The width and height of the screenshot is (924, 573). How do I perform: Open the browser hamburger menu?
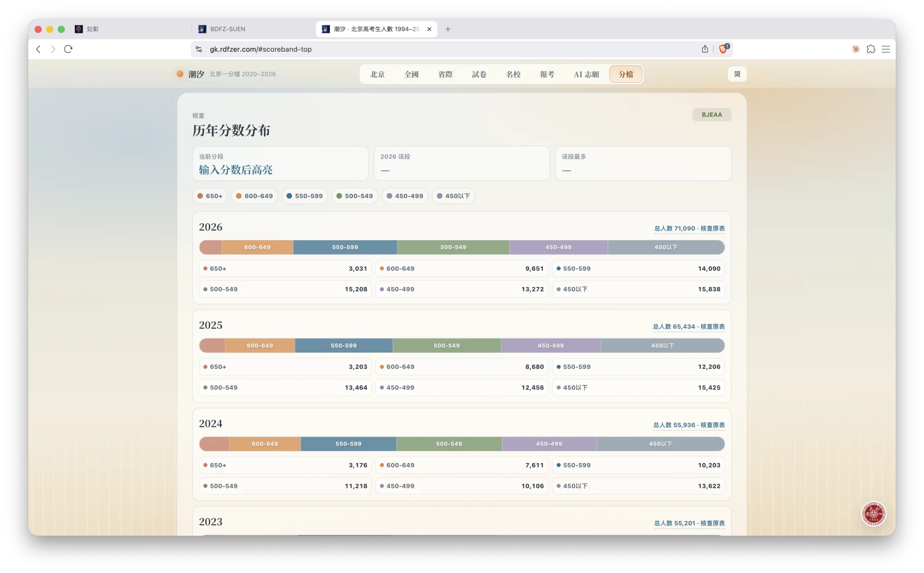[886, 49]
